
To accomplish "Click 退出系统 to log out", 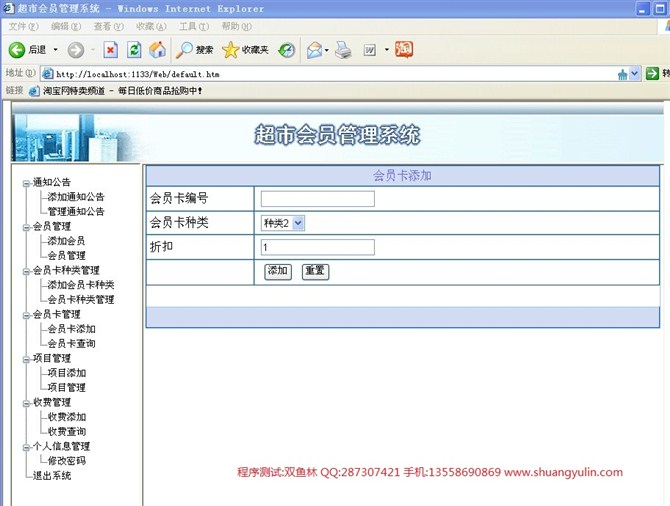I will (52, 476).
